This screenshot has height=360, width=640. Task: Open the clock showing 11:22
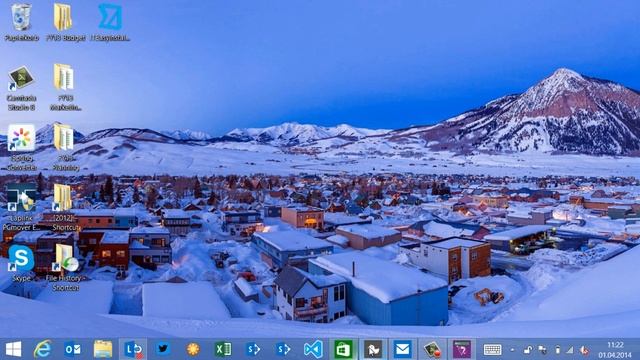[x=615, y=350]
